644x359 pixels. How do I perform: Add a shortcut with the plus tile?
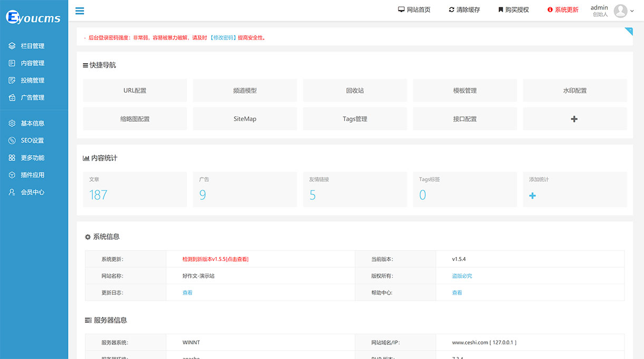pos(574,119)
